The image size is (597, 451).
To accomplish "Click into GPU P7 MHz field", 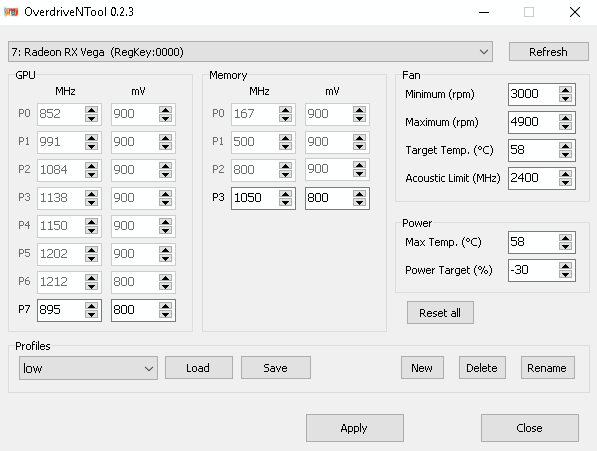I will click(x=61, y=310).
